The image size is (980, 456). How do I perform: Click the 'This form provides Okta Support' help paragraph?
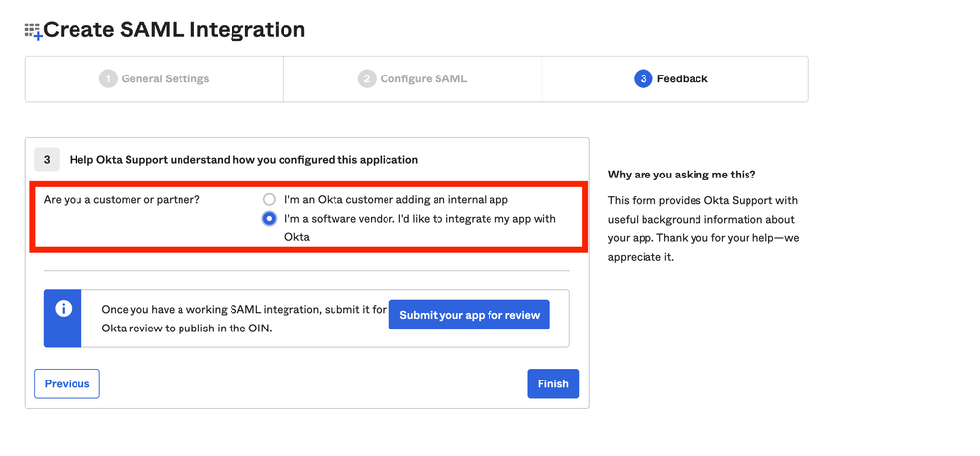coord(702,228)
